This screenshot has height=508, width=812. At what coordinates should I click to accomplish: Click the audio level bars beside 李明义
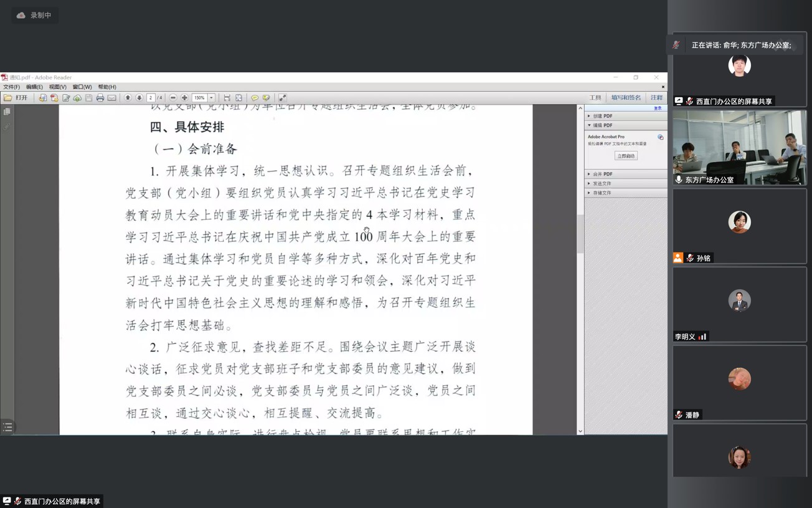702,337
